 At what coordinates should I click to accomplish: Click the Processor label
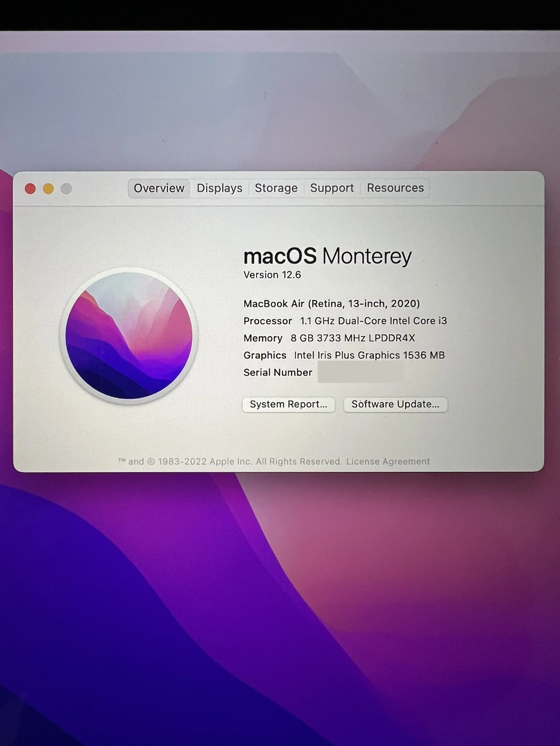(x=268, y=321)
